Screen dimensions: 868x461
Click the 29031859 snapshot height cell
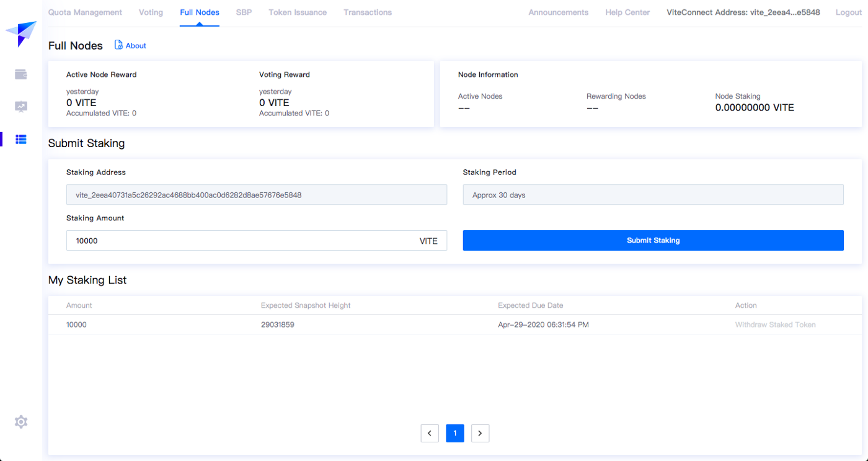pyautogui.click(x=278, y=324)
